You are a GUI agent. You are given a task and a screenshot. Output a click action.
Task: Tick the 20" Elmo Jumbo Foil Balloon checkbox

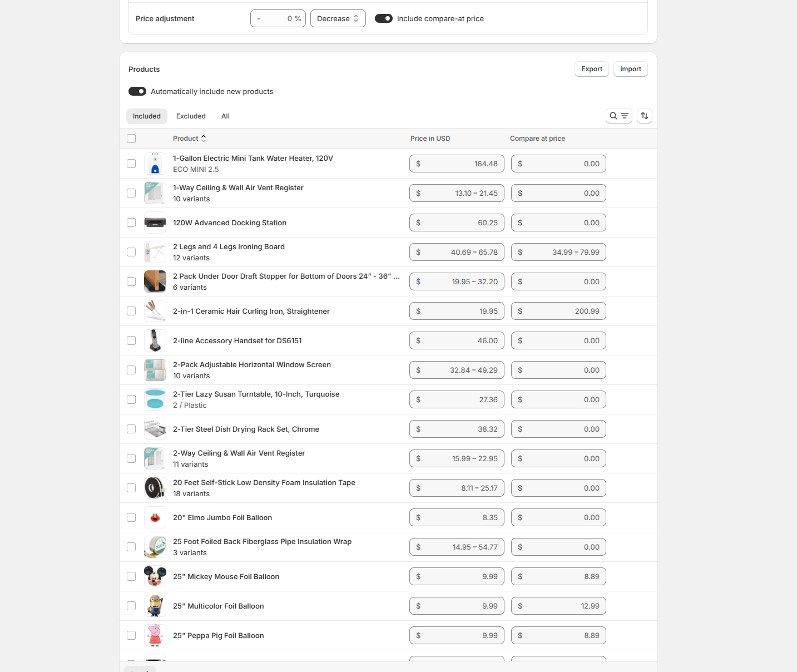tap(131, 517)
